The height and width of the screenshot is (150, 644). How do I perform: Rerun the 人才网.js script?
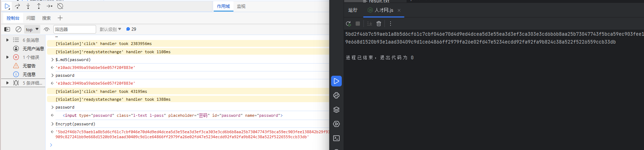348,24
